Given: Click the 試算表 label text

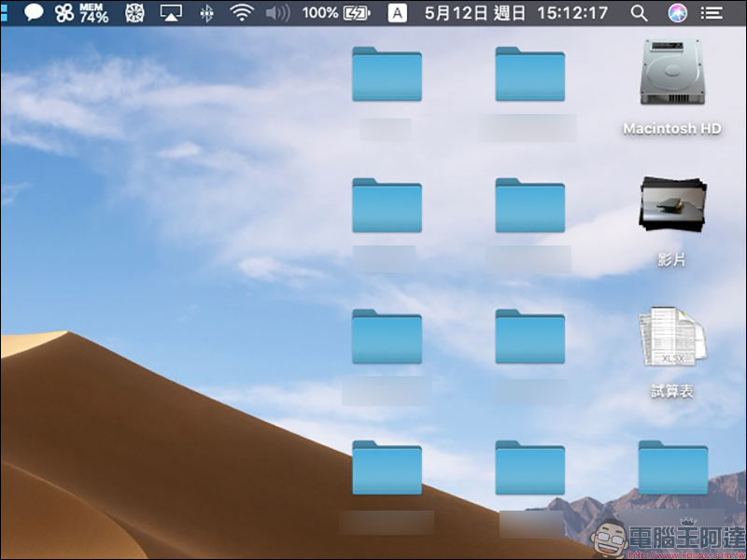Looking at the screenshot, I should [672, 391].
